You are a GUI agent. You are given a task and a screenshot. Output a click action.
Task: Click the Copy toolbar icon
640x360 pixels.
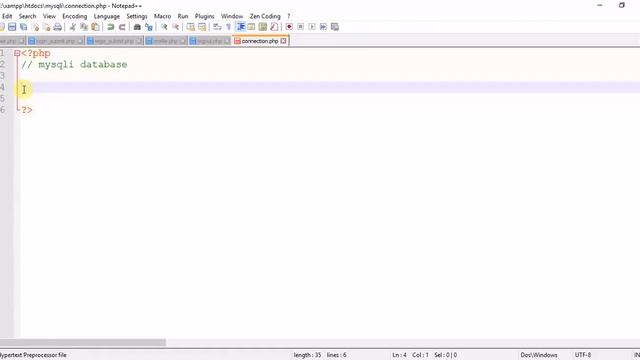(84, 27)
